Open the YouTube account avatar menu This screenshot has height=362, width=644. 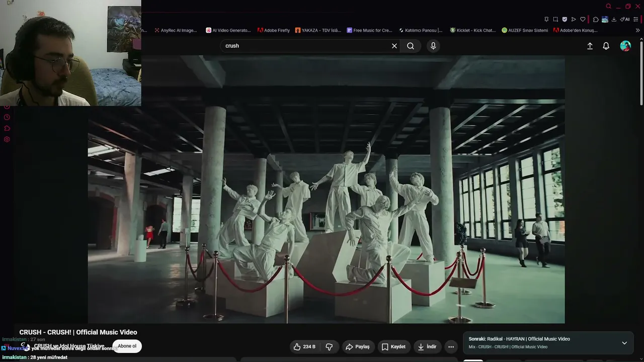[x=625, y=46]
